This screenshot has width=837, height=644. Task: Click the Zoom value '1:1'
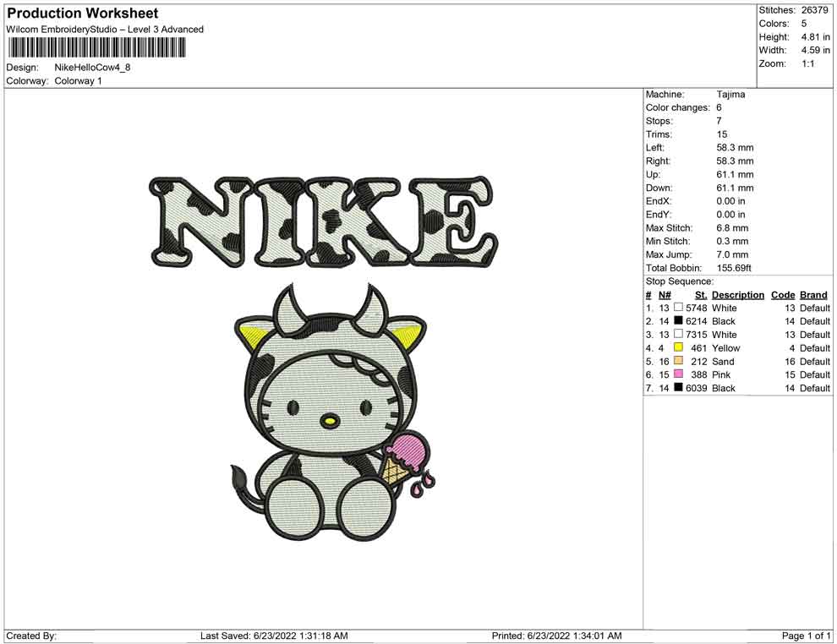click(x=808, y=63)
